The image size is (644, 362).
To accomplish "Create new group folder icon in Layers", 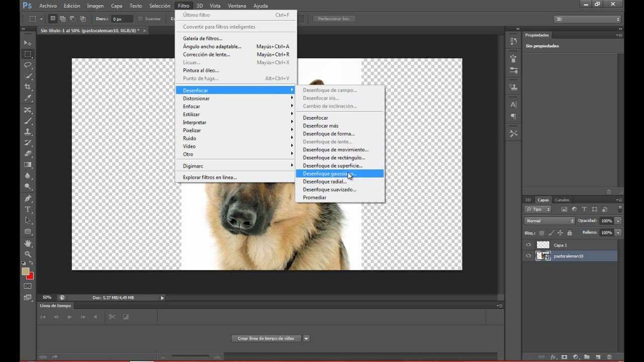I will [x=587, y=357].
